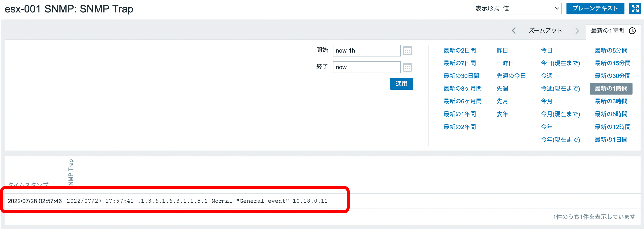Toggle fullscreen kiosk mode icon
The width and height of the screenshot is (644, 229).
point(635,8)
